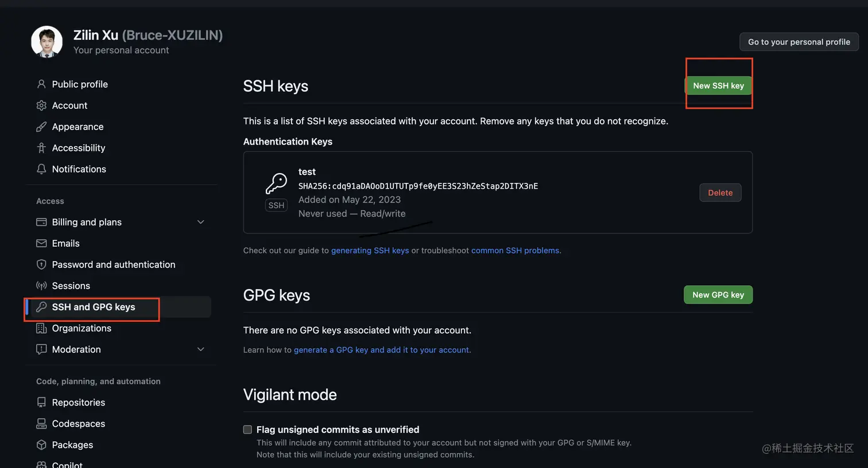The image size is (868, 468).
Task: Delete the test SSH key
Action: point(720,193)
